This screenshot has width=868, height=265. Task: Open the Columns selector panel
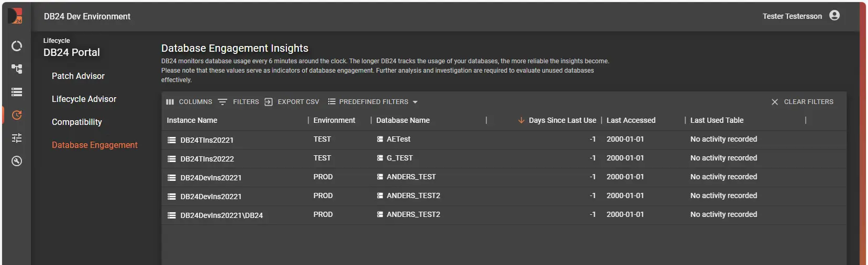click(x=189, y=102)
